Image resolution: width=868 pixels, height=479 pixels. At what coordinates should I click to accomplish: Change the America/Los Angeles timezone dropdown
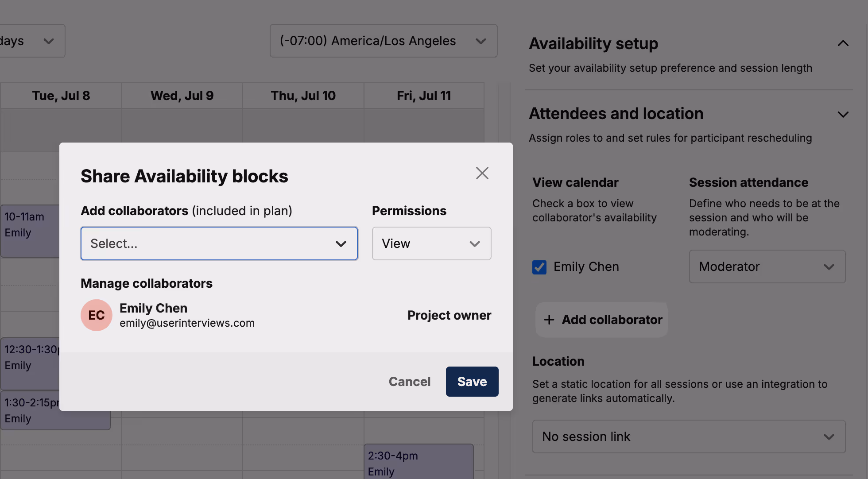pos(383,41)
